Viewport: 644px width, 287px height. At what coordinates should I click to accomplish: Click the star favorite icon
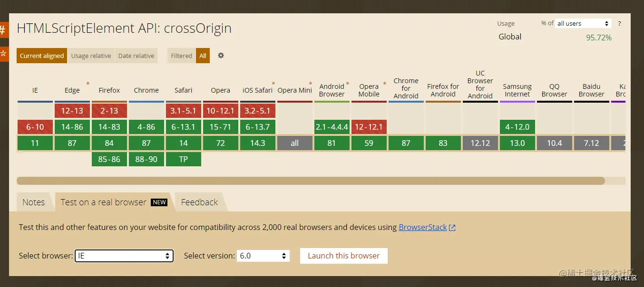[x=4, y=54]
